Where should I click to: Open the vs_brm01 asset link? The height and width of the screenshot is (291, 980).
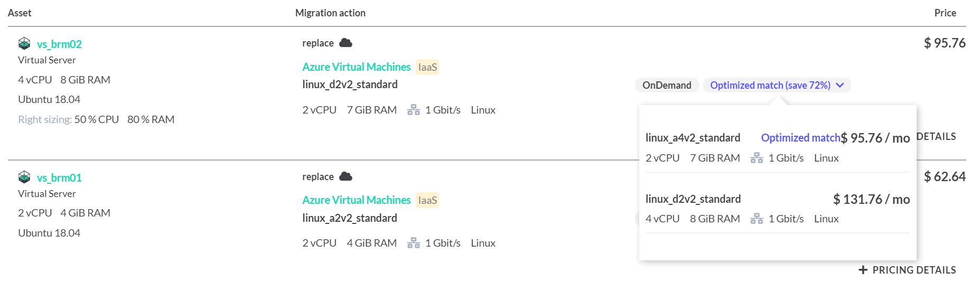[59, 177]
